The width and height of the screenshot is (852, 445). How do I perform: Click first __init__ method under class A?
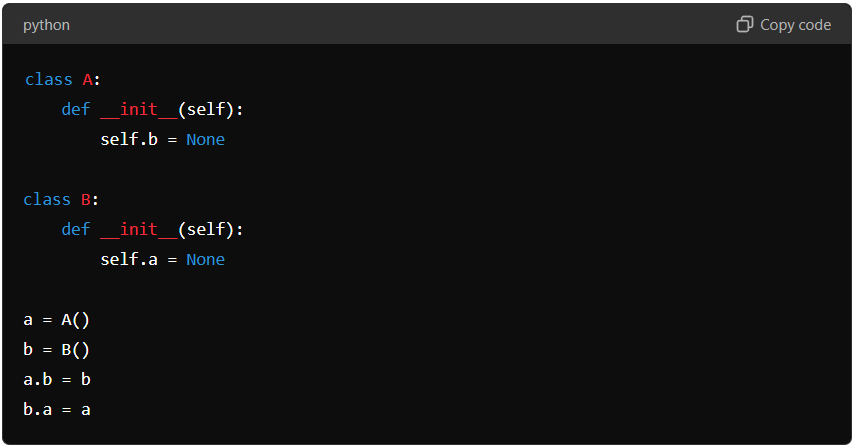139,110
